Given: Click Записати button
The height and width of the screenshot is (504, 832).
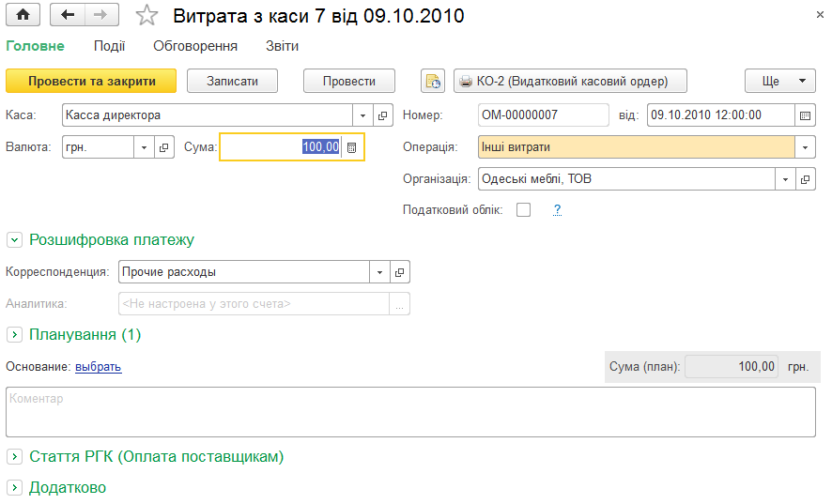Looking at the screenshot, I should coord(232,81).
